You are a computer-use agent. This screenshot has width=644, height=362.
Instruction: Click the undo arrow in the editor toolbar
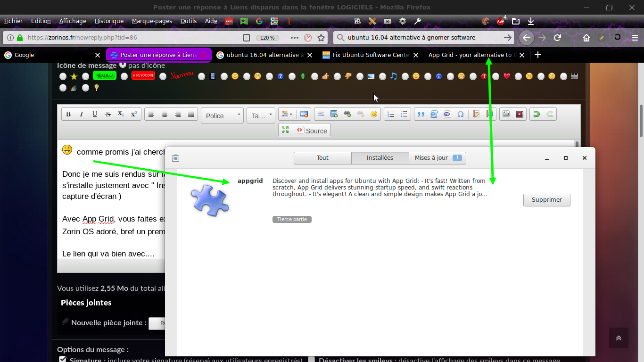pyautogui.click(x=536, y=115)
